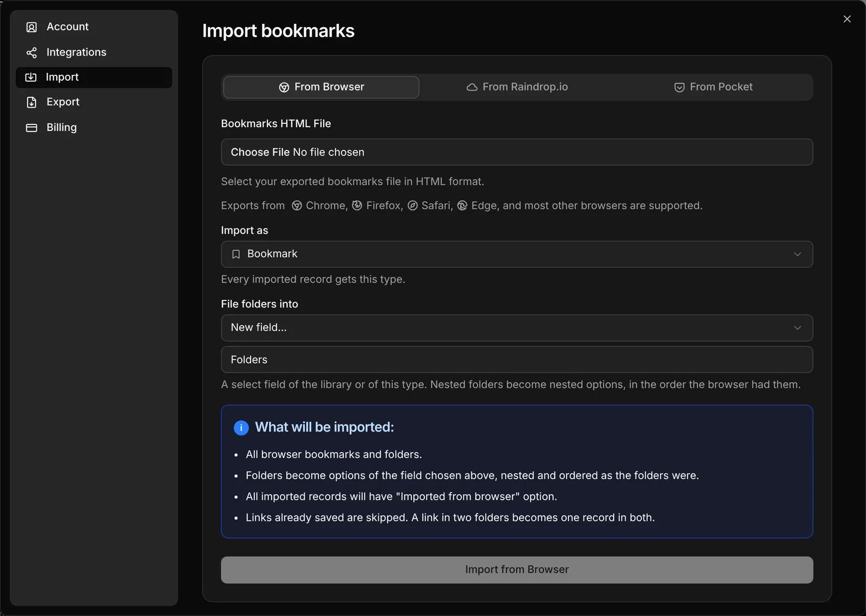Switch to the From Browser tab
The width and height of the screenshot is (866, 616).
[x=321, y=87]
